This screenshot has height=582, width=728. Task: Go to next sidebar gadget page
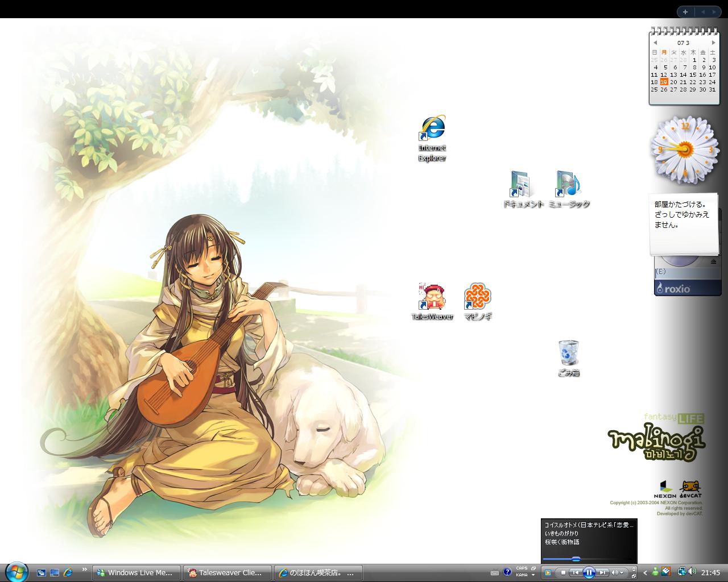pyautogui.click(x=714, y=11)
